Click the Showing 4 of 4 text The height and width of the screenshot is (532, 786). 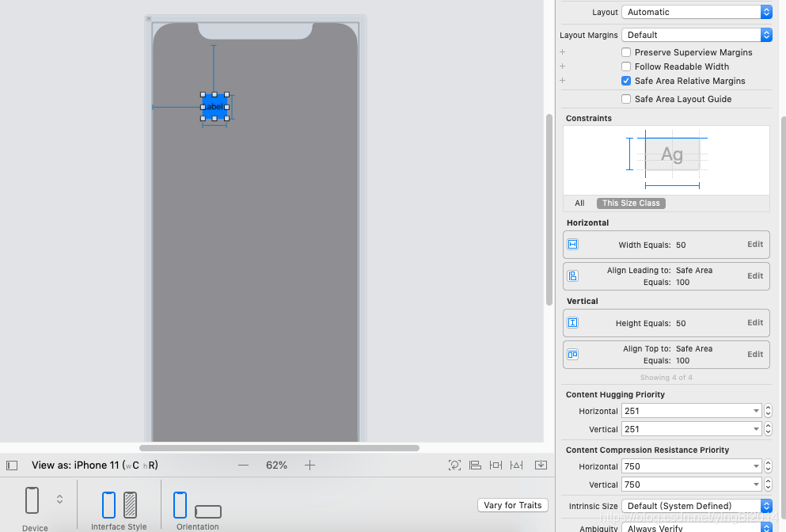[666, 378]
